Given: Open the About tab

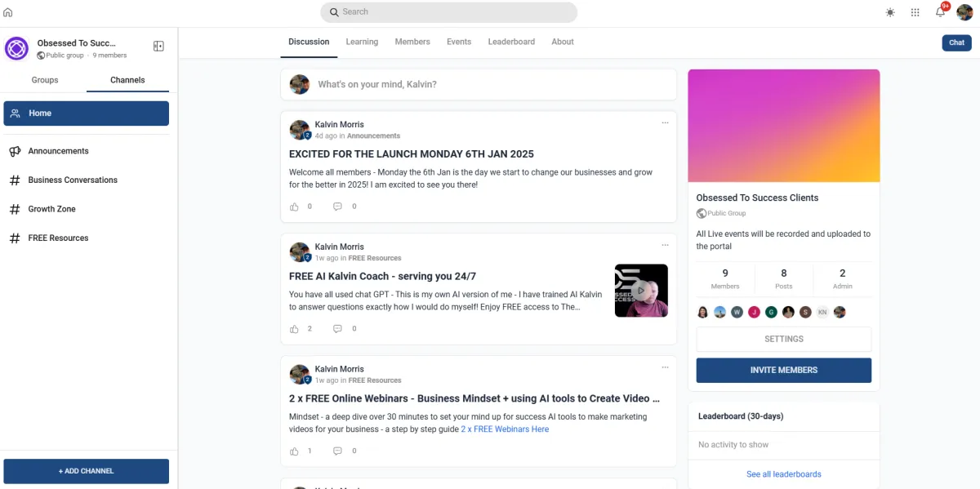Looking at the screenshot, I should (x=563, y=42).
